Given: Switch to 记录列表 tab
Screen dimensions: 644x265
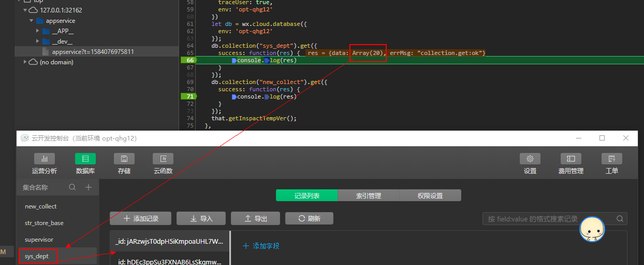Looking at the screenshot, I should (x=306, y=196).
